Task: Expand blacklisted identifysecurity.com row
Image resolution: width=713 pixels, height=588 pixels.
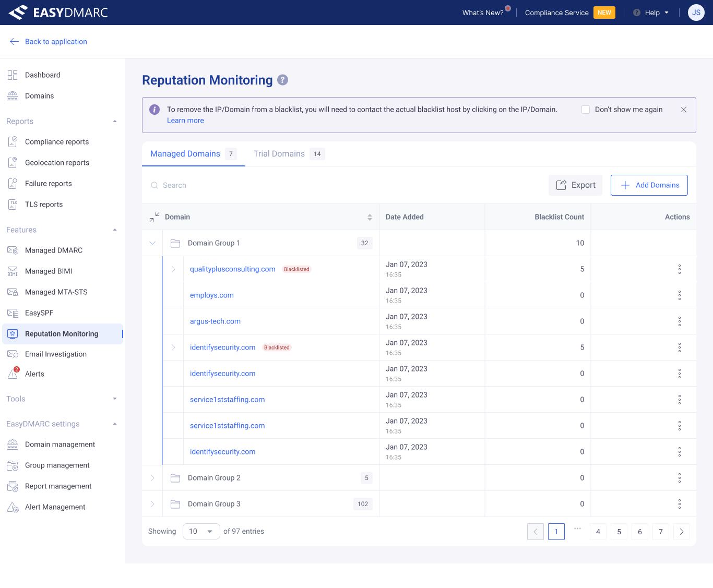Action: click(x=173, y=347)
